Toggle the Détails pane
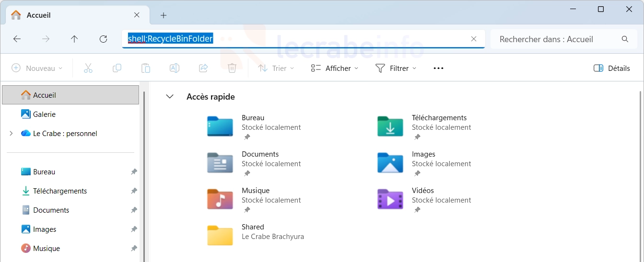Screen dimensions: 644x262 [612, 68]
